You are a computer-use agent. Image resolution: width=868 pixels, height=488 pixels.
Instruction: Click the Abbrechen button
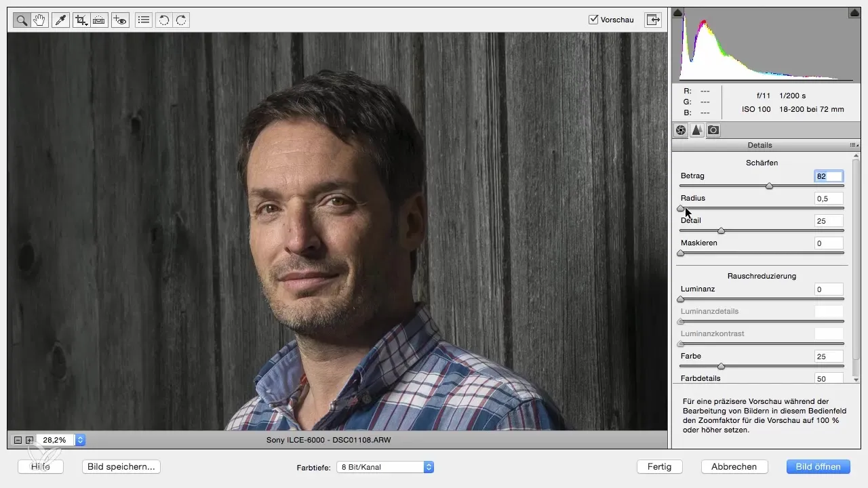(734, 466)
